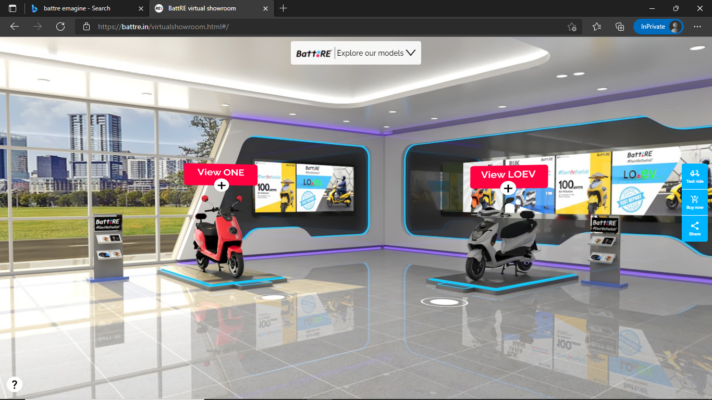Click the InPrivate profile button

click(658, 27)
